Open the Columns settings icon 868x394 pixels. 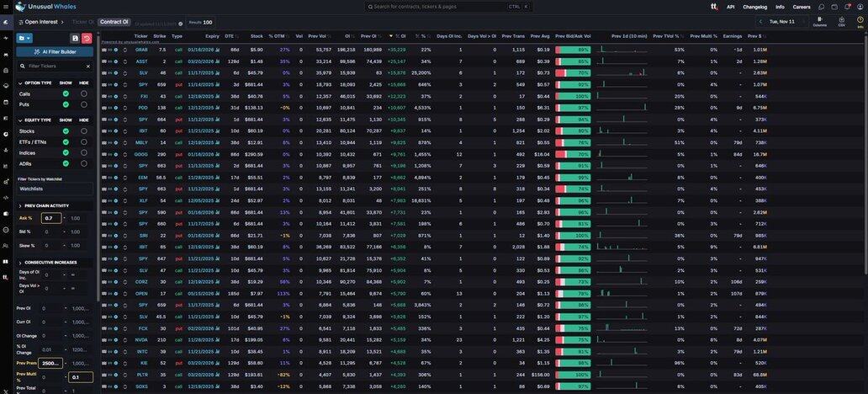pos(819,20)
